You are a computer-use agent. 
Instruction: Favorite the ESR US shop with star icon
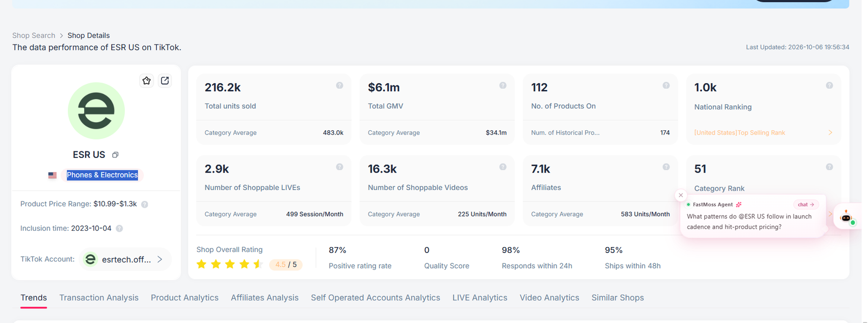click(146, 80)
